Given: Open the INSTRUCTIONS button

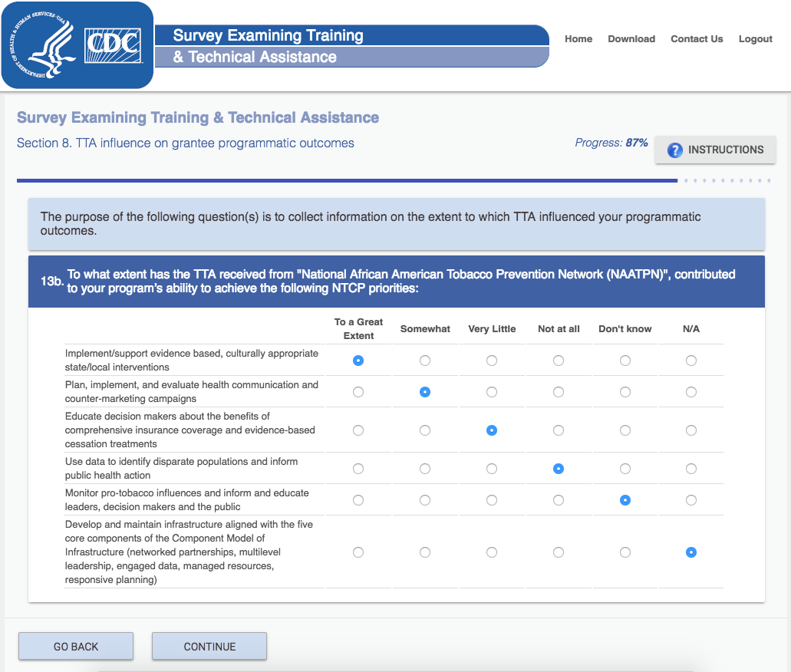Looking at the screenshot, I should click(715, 150).
